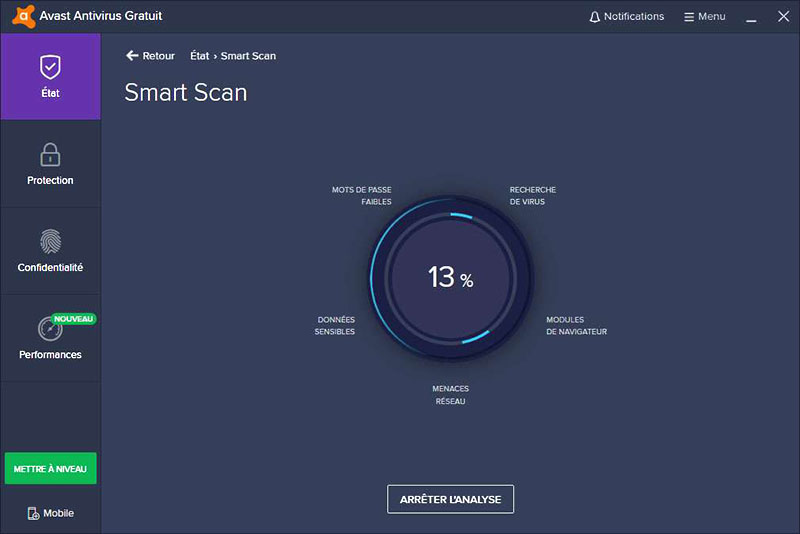The image size is (800, 534).
Task: Stop scan with ARRÊTER L'ANALYSE
Action: pos(451,499)
